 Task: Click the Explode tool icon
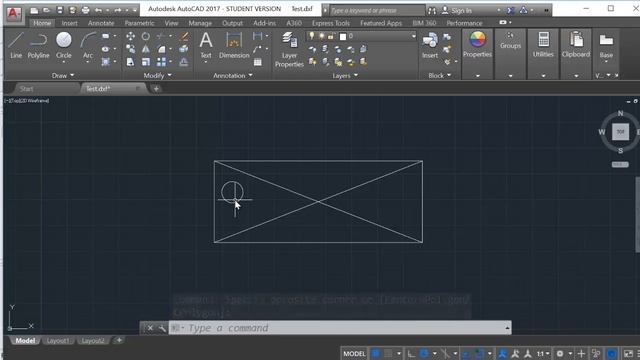pos(184,49)
